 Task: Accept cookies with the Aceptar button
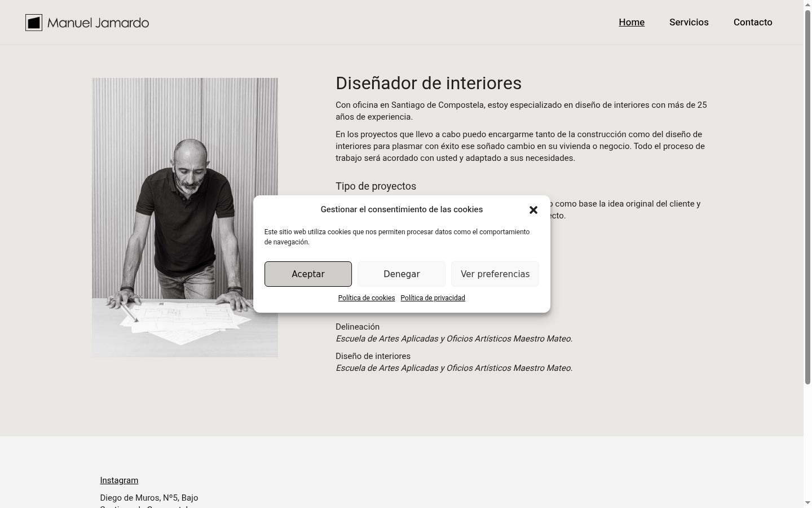point(308,274)
